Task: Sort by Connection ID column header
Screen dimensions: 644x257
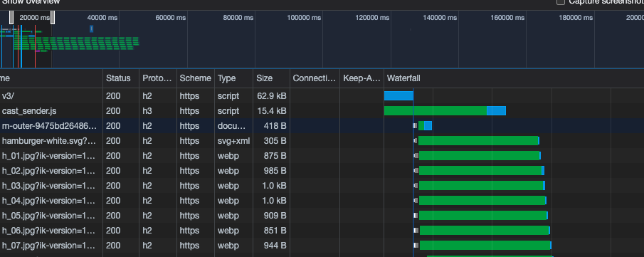Action: 315,78
